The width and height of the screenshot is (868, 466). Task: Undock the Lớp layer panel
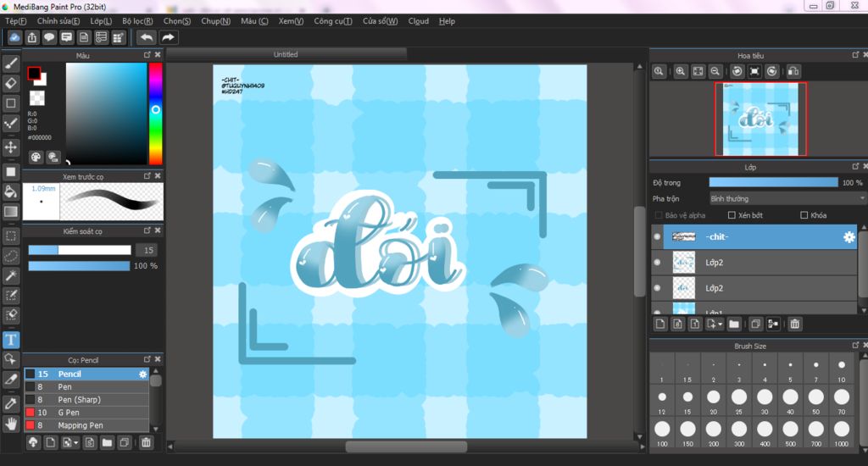(x=855, y=166)
